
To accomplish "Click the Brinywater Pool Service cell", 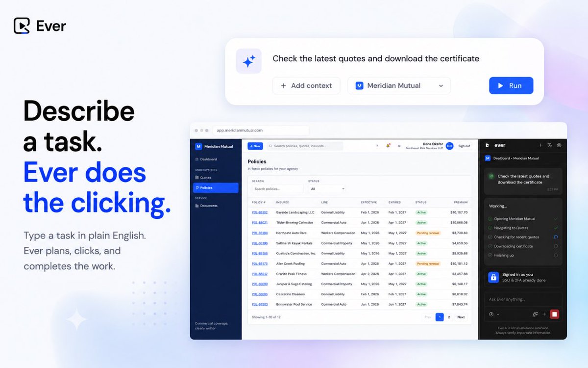I will pos(294,305).
